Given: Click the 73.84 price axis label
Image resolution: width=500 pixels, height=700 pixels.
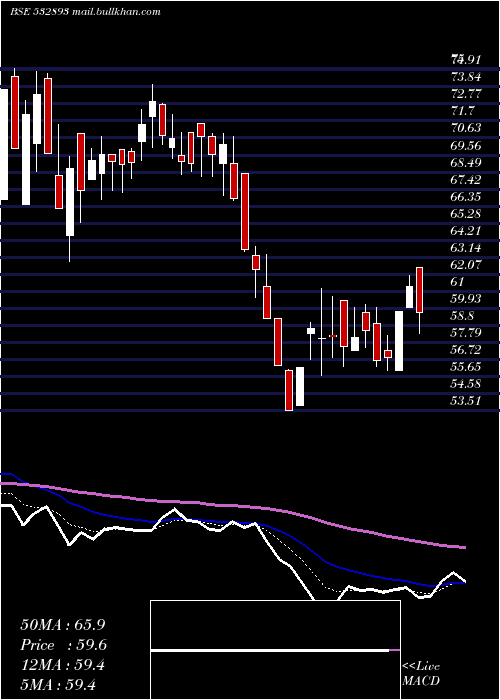Looking at the screenshot, I should (x=467, y=77).
